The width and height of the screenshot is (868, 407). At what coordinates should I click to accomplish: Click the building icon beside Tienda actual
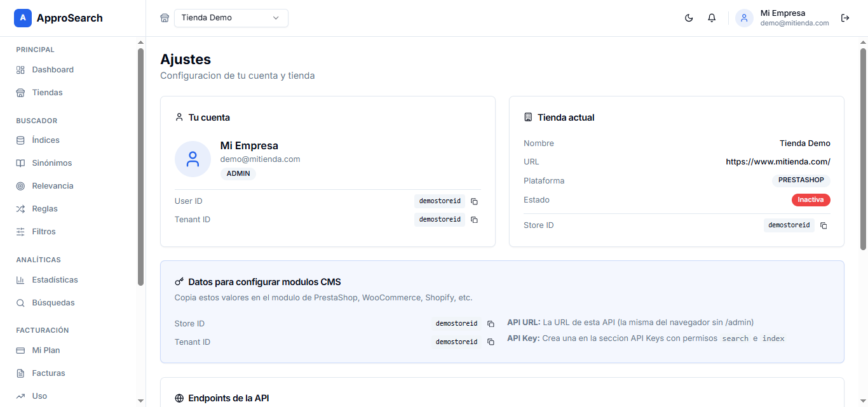click(x=528, y=117)
